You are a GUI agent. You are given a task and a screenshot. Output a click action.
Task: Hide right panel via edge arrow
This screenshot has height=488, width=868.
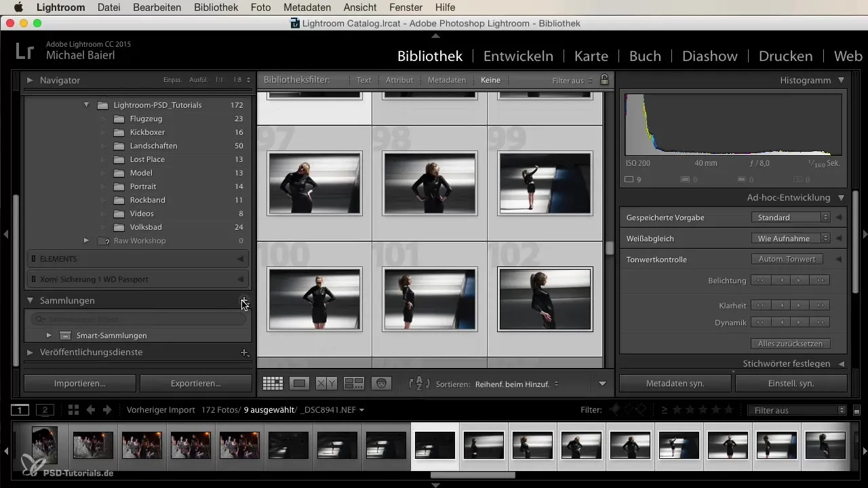pyautogui.click(x=865, y=235)
